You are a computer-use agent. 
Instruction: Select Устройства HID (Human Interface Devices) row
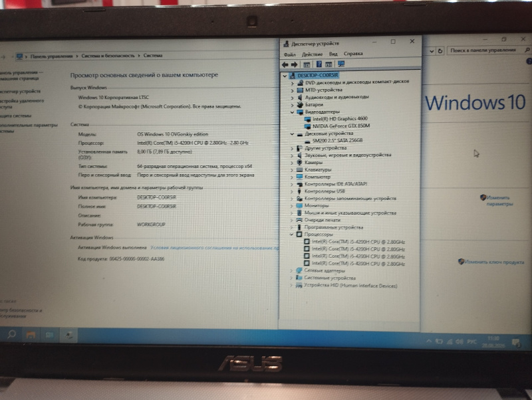tap(350, 286)
